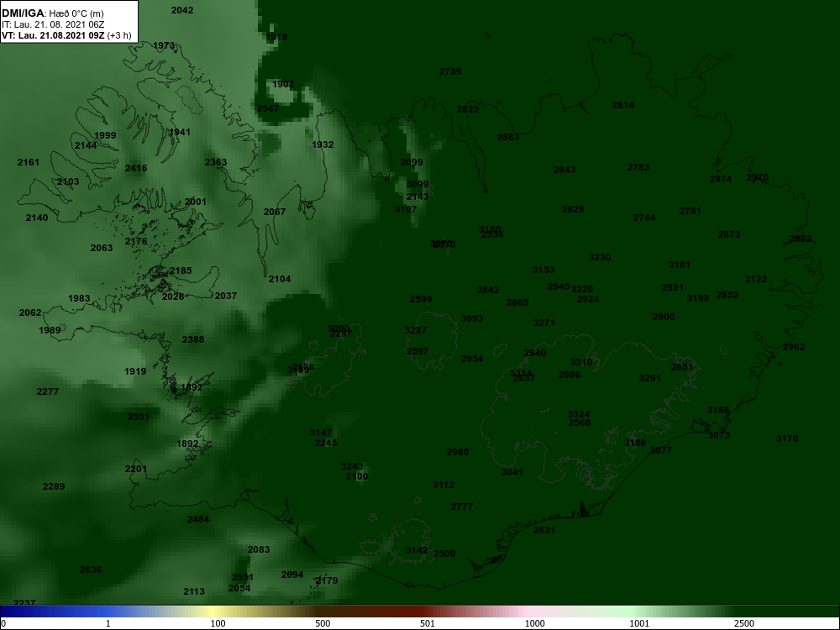The width and height of the screenshot is (840, 630).
Task: Click the map value "3230"
Action: (600, 257)
